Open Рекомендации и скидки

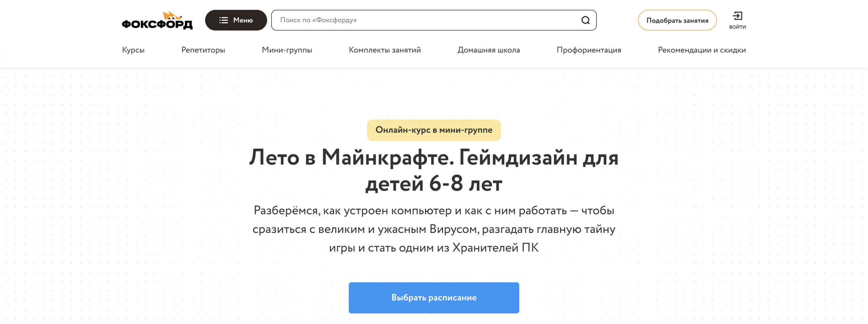[702, 50]
